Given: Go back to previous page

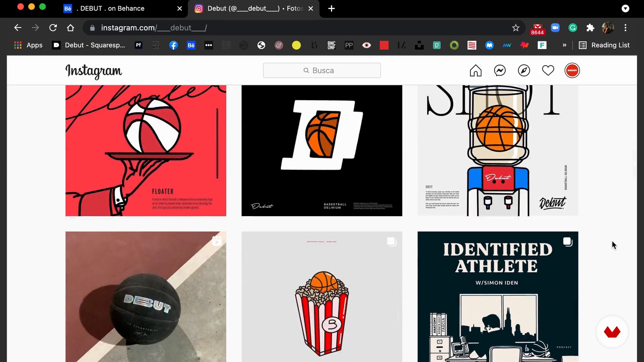Looking at the screenshot, I should (18, 28).
